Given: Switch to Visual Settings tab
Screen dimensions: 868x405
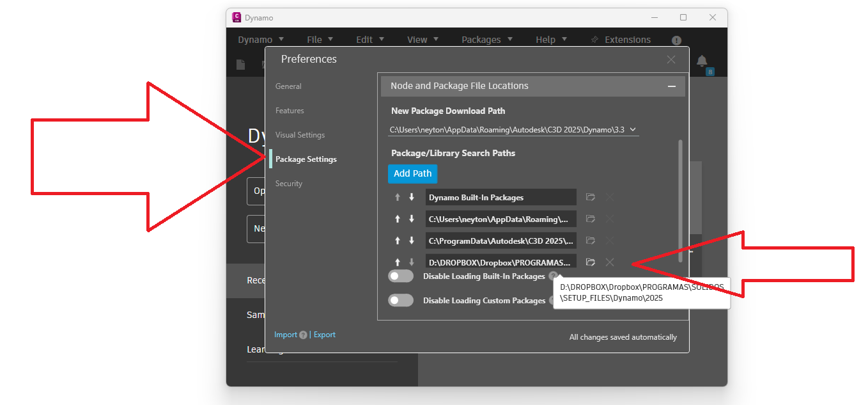Looking at the screenshot, I should click(300, 135).
